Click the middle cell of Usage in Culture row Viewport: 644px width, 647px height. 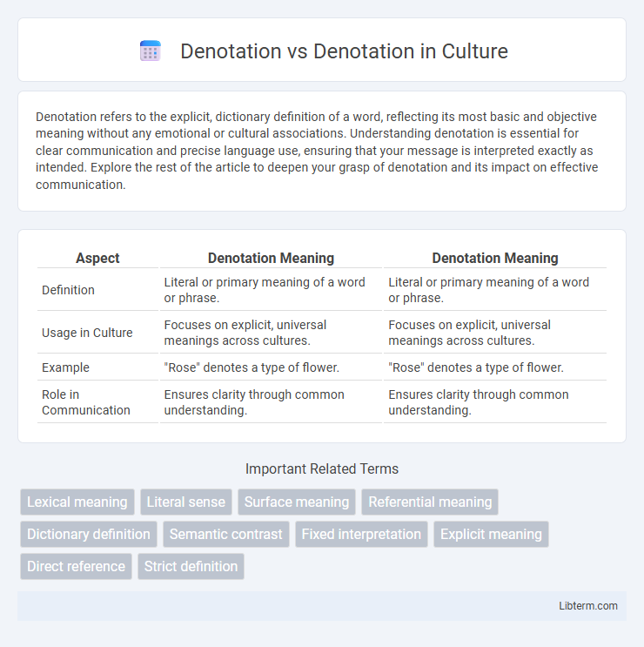click(x=271, y=333)
